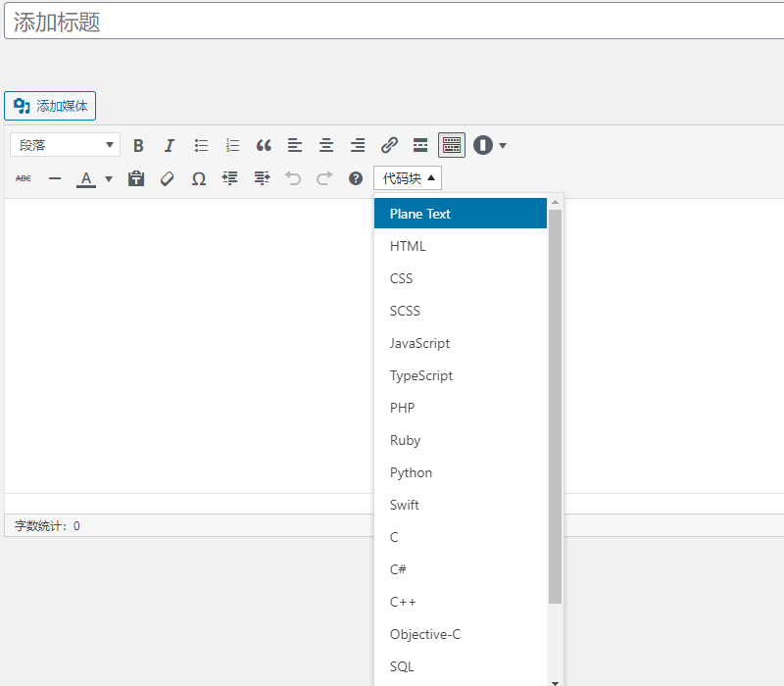Apply the current text color
This screenshot has height=686, width=784.
pyautogui.click(x=86, y=178)
